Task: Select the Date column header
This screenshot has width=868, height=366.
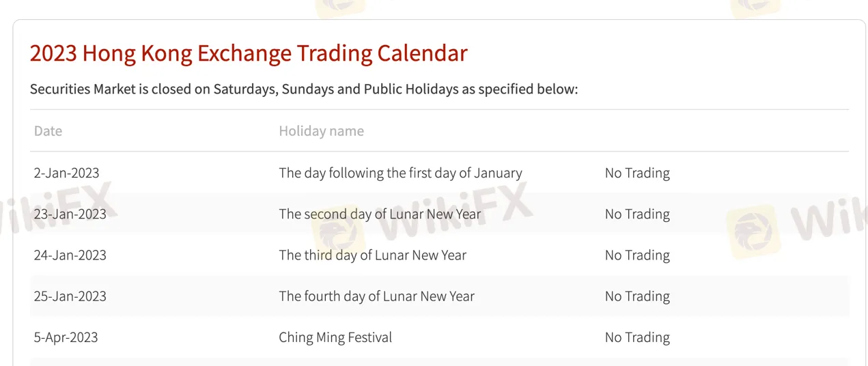Action: click(48, 131)
